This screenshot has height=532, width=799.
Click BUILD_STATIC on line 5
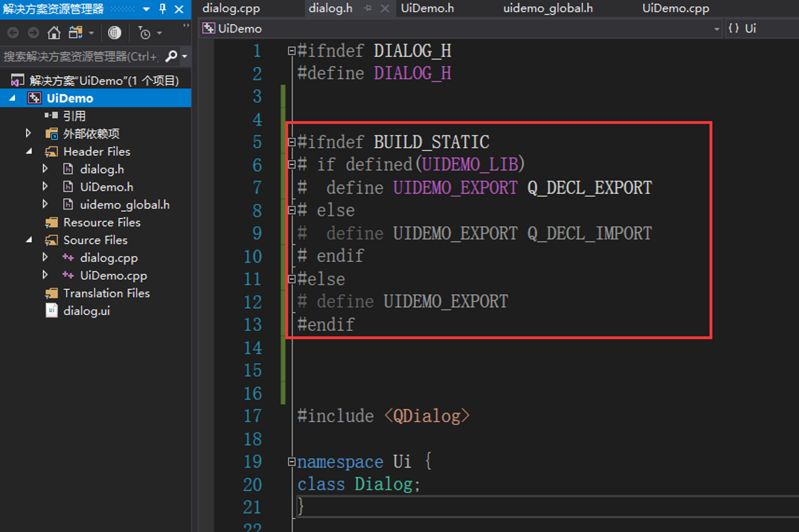click(x=431, y=142)
